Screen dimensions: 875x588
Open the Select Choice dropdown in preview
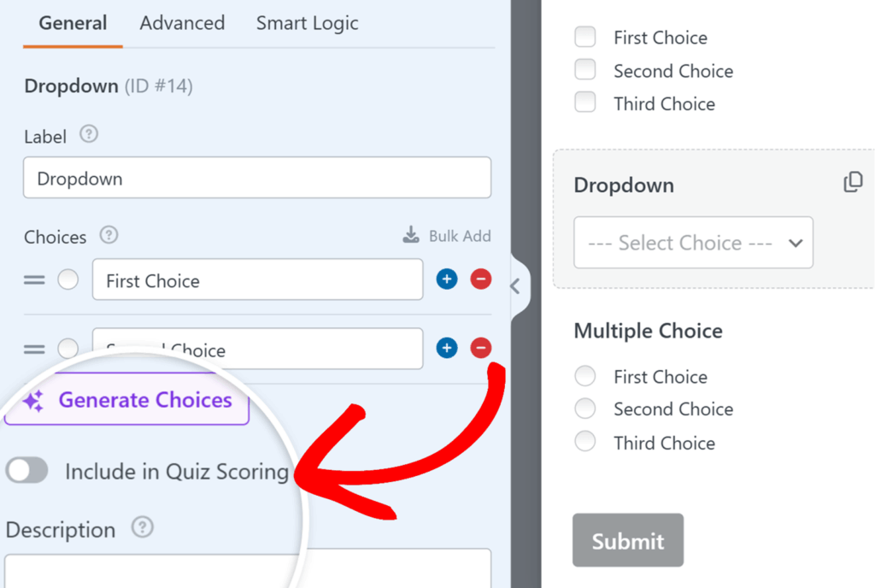(x=693, y=243)
